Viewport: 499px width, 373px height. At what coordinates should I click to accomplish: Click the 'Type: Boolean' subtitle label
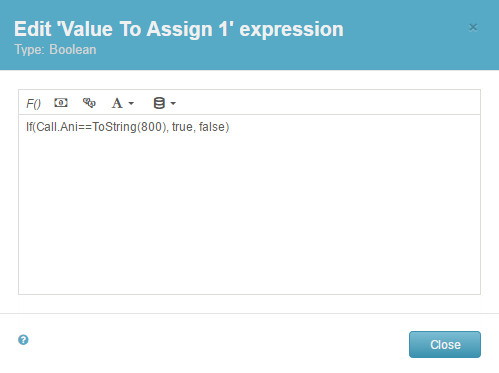point(55,50)
